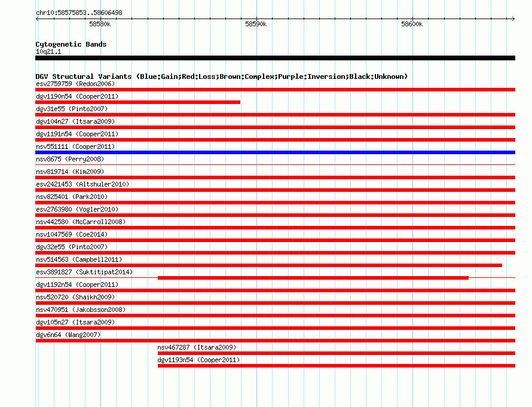
Task: Click the dgv104n27 (Itsara2009) label
Action: (x=75, y=121)
